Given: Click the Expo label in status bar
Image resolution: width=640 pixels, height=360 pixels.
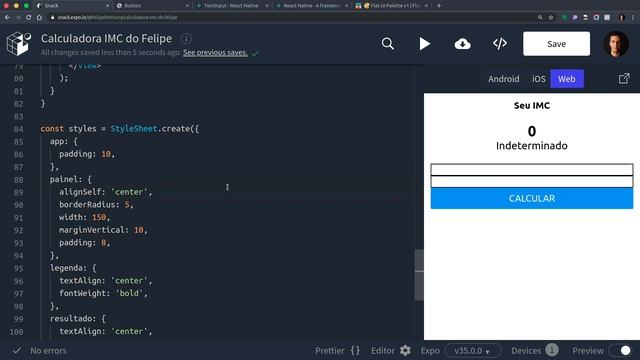Looking at the screenshot, I should (430, 351).
